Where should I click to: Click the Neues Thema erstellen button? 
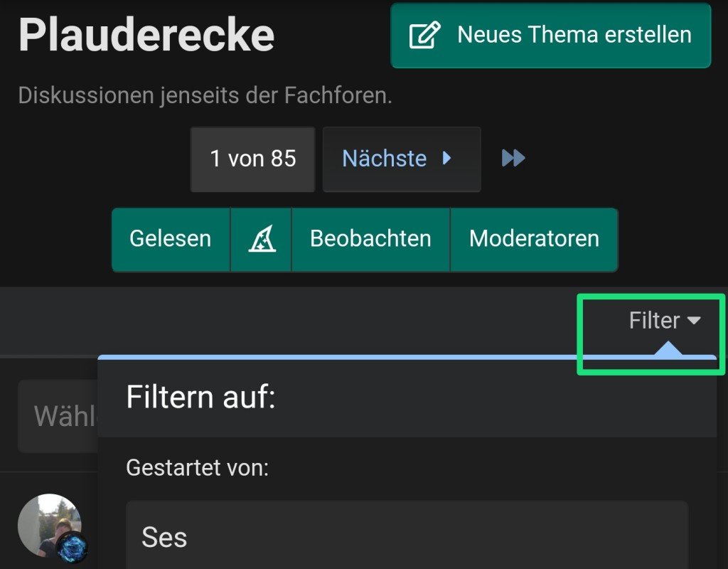[x=550, y=35]
